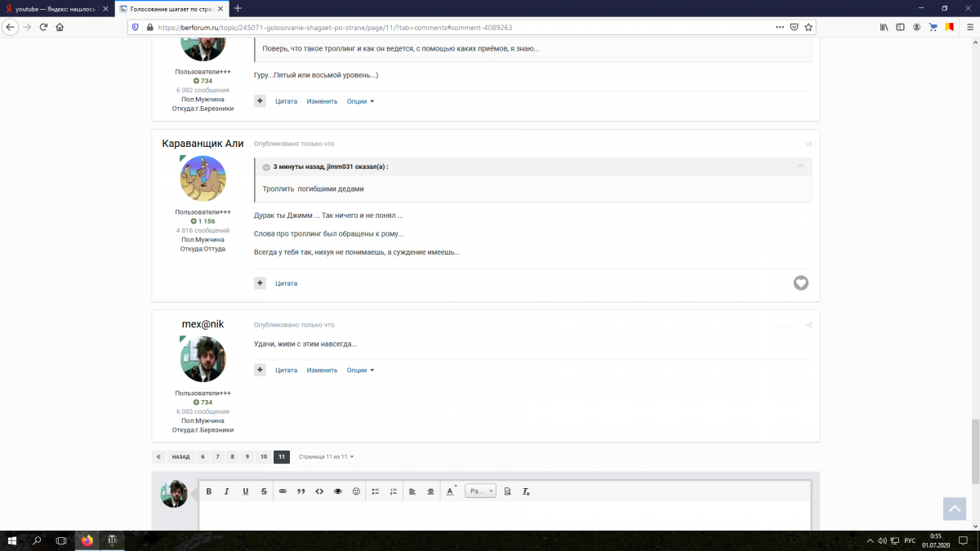980x551 pixels.
Task: Go to page 10 in pagination
Action: point(263,457)
